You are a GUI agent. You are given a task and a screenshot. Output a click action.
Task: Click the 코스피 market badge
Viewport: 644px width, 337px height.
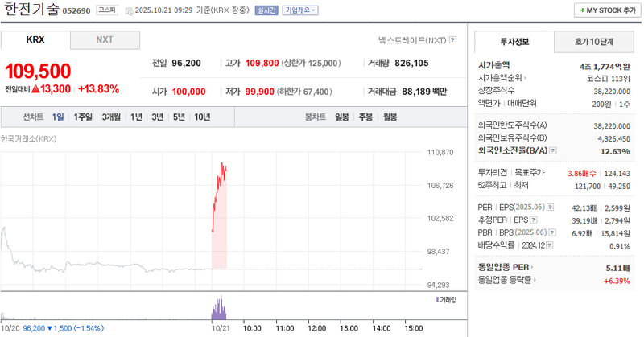(x=105, y=10)
